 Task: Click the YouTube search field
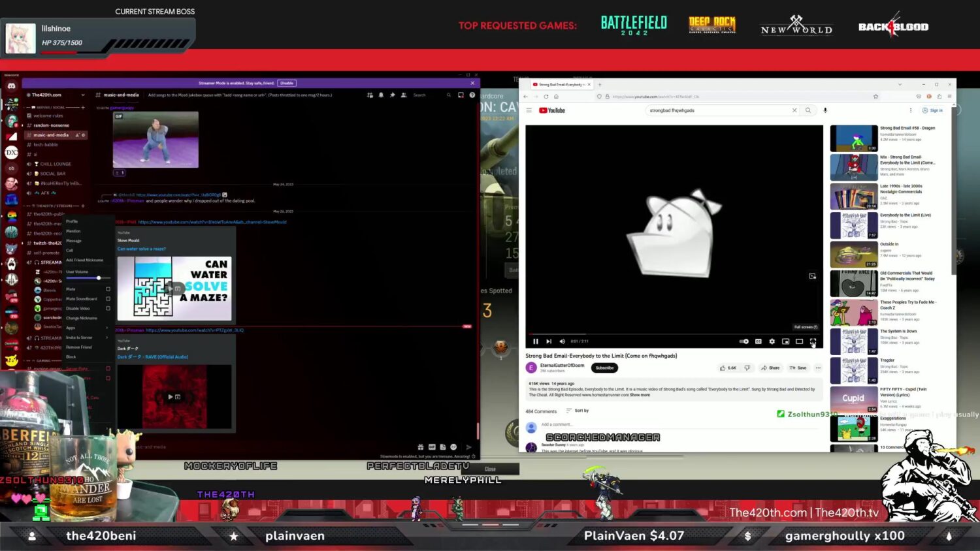pos(717,110)
